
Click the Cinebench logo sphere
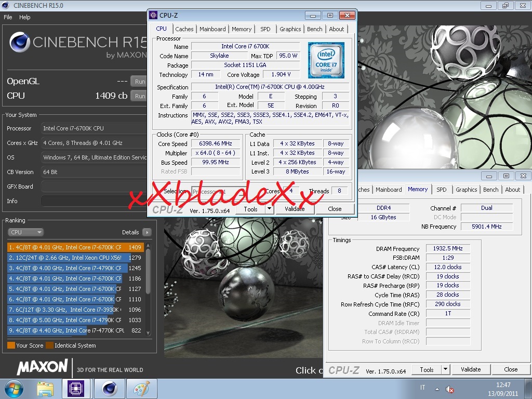click(x=19, y=42)
